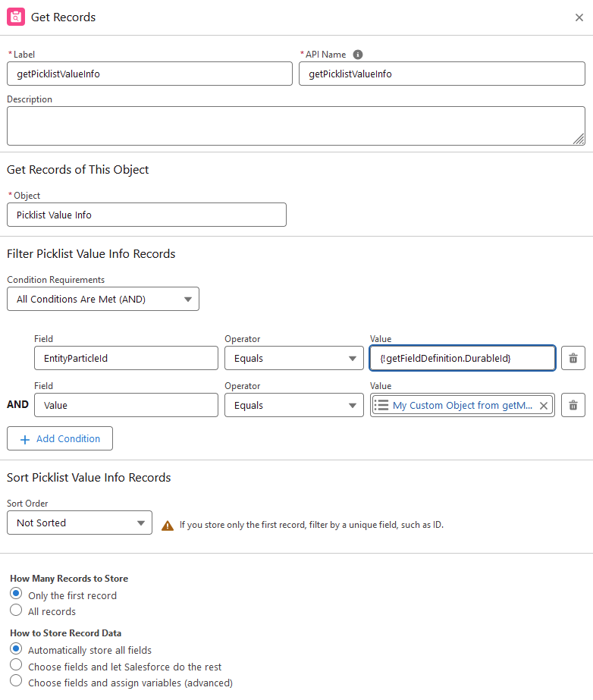The image size is (593, 700).
Task: Click the Get Records dialog title
Action: (x=63, y=17)
